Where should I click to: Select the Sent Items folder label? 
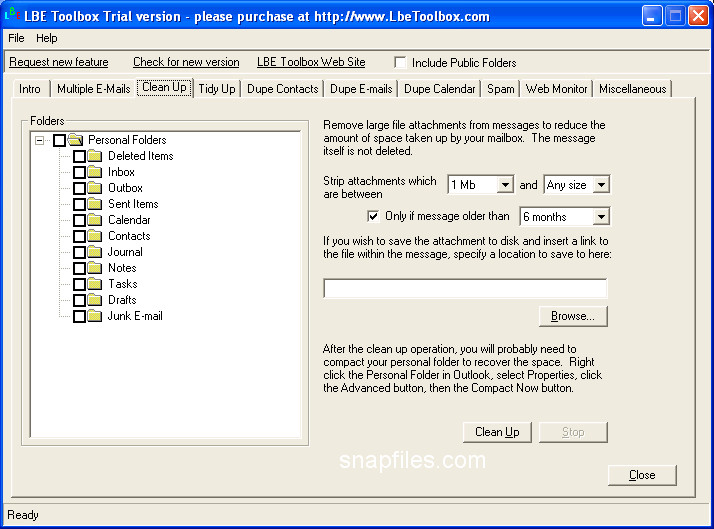(133, 204)
